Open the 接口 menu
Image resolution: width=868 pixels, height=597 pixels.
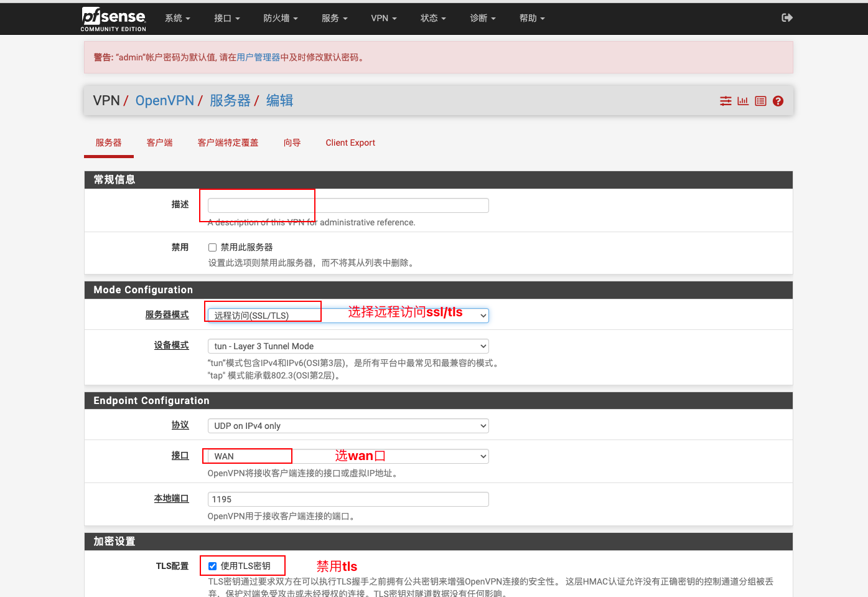(x=226, y=18)
